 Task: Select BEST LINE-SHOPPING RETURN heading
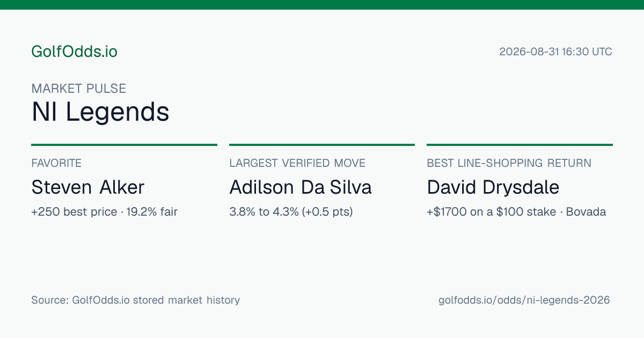[x=509, y=163]
